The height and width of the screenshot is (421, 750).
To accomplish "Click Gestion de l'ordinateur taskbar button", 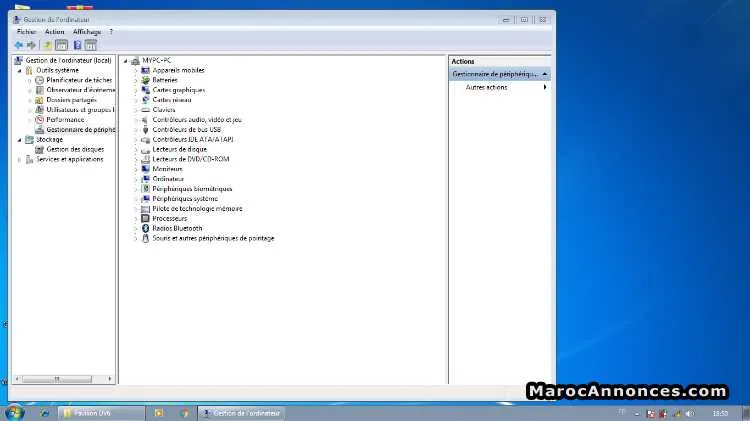I will [x=242, y=413].
